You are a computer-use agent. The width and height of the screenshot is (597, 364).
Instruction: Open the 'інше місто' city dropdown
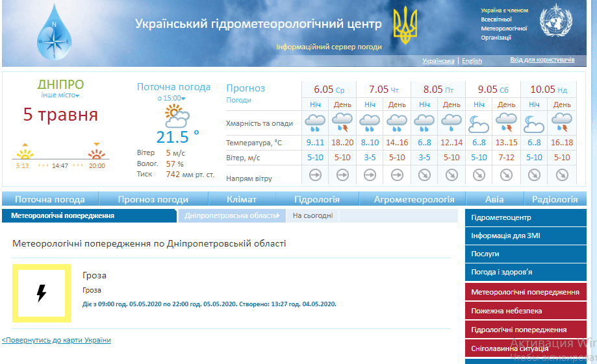(x=60, y=95)
